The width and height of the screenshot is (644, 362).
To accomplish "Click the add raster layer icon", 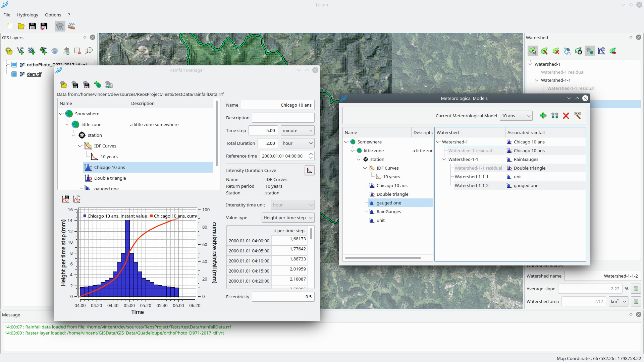I will click(32, 51).
